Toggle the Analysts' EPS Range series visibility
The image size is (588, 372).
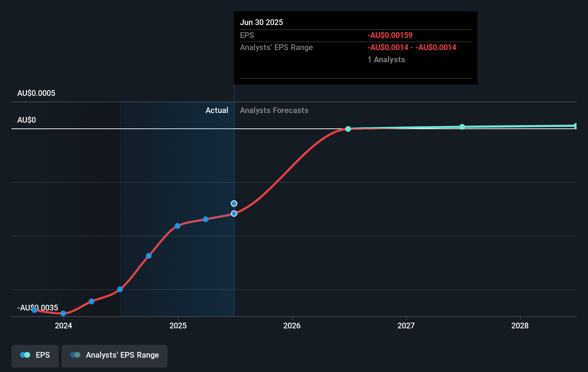pos(114,356)
